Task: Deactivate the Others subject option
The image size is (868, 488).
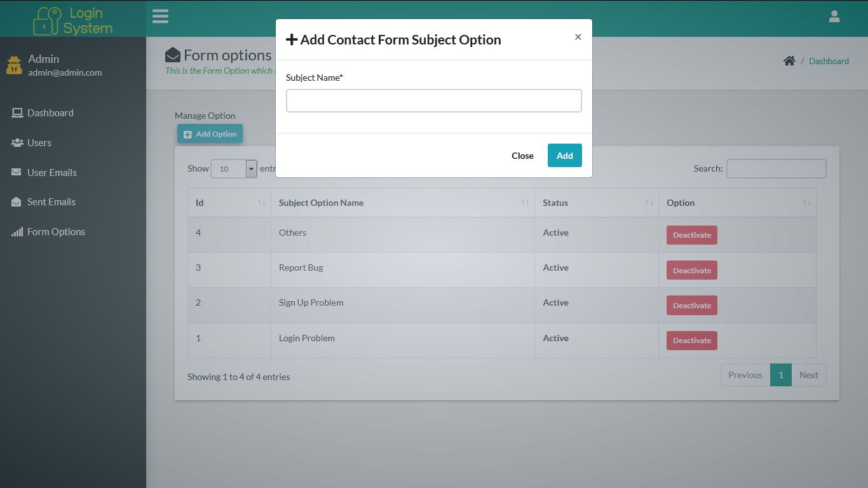Action: 691,234
